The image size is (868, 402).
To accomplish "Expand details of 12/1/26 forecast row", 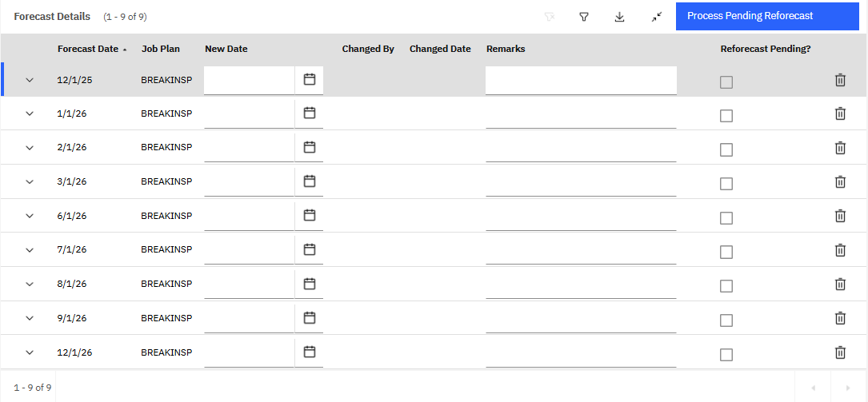I will [x=30, y=352].
